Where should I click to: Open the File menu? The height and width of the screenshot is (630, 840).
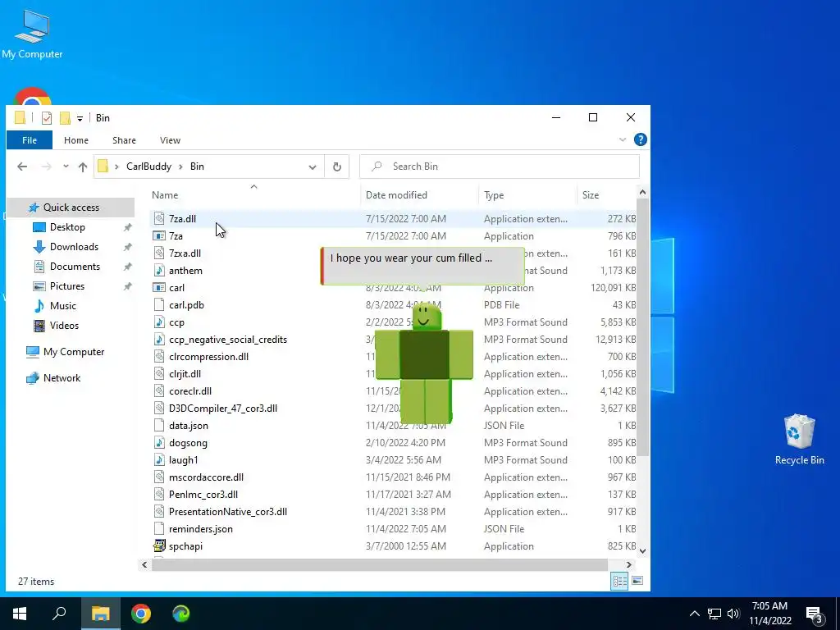click(x=30, y=140)
